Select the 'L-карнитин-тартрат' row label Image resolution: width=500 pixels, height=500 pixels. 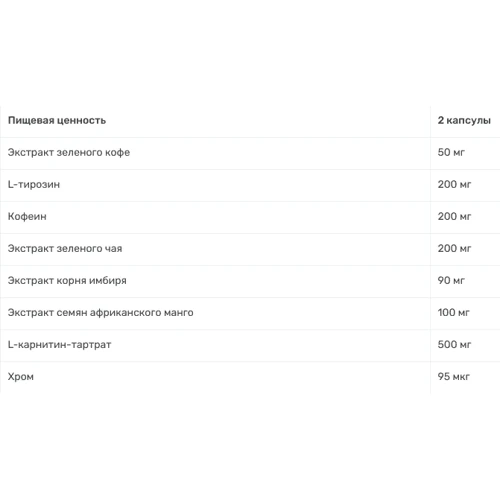point(60,345)
